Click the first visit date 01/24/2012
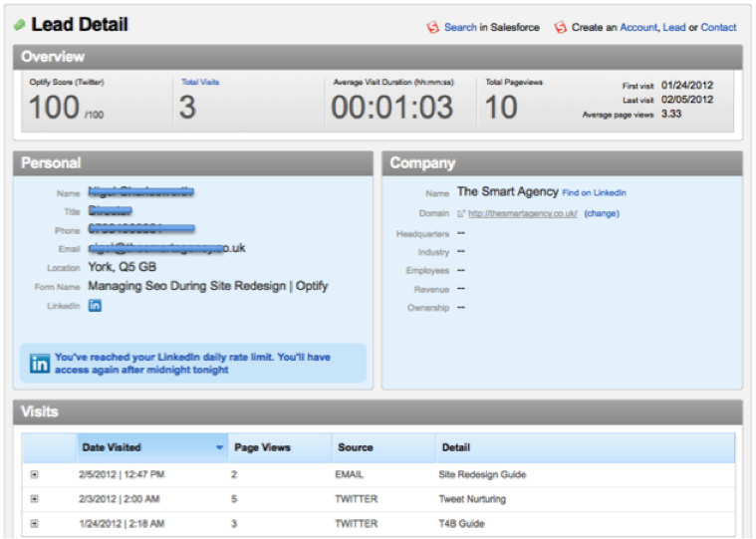Image resolution: width=756 pixels, height=539 pixels. click(687, 86)
